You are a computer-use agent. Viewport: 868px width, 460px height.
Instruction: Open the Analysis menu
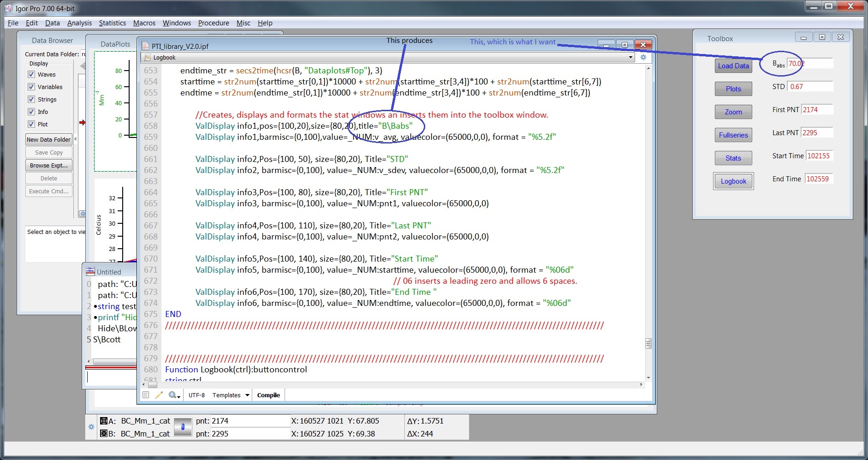(79, 23)
